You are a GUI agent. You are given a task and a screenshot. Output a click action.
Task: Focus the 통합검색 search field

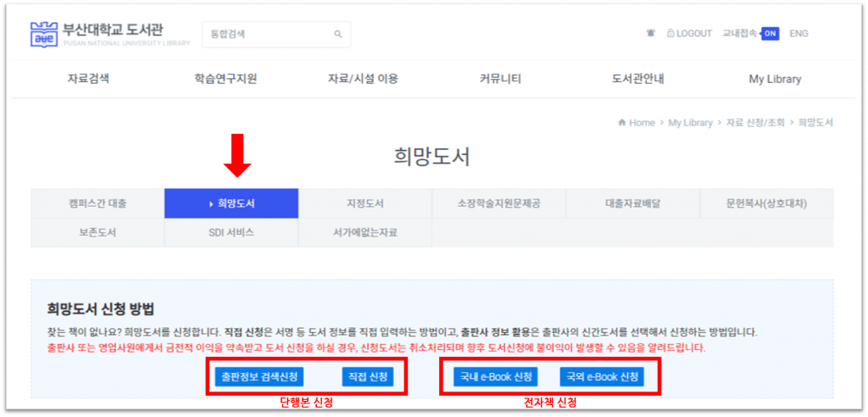point(267,35)
